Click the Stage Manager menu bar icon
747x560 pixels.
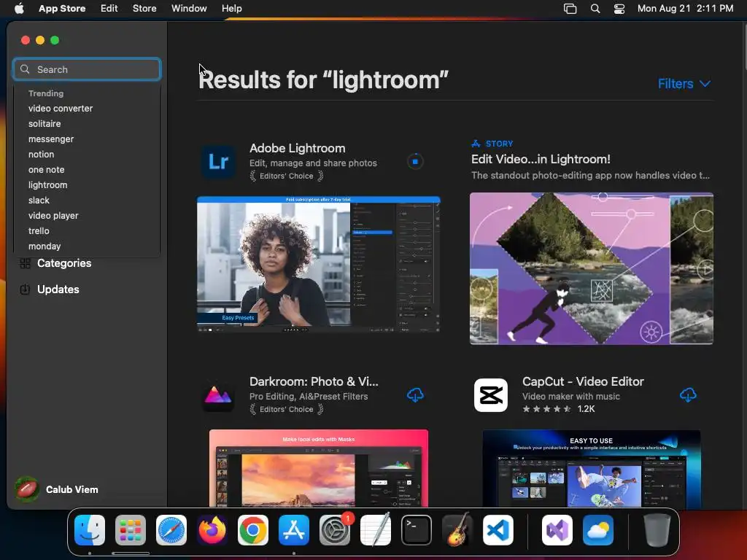pos(570,9)
